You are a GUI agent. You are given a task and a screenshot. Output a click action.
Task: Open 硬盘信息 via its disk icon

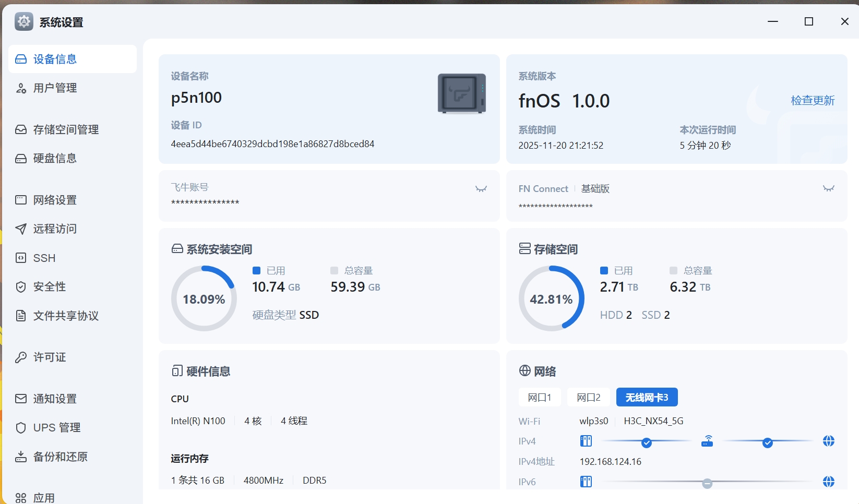(21, 158)
